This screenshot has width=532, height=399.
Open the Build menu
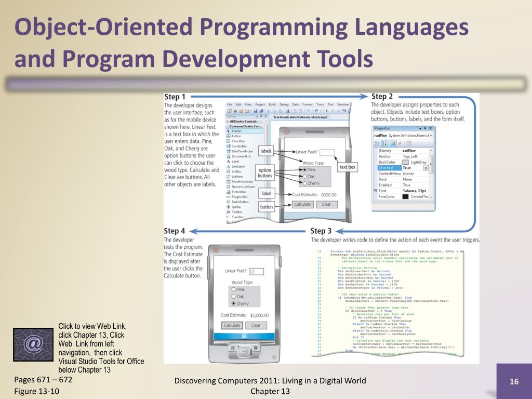(272, 104)
